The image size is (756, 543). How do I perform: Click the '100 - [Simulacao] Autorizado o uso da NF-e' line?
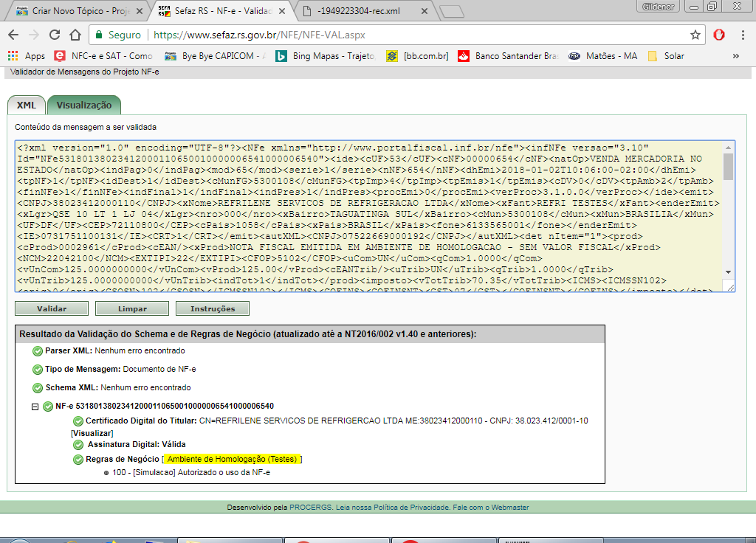pos(191,473)
